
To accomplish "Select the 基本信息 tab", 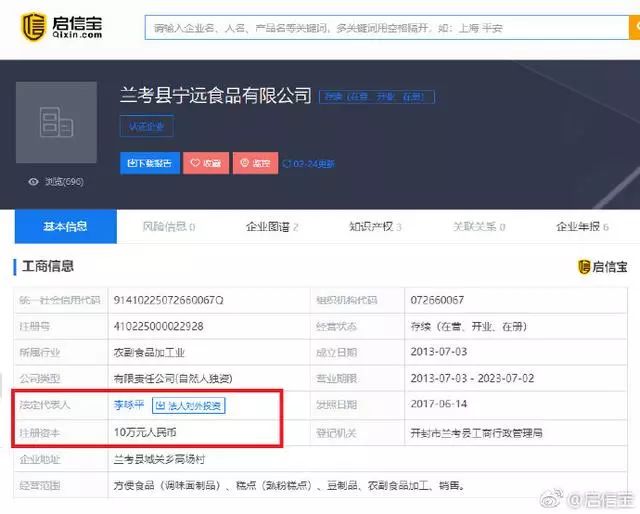I will [66, 226].
